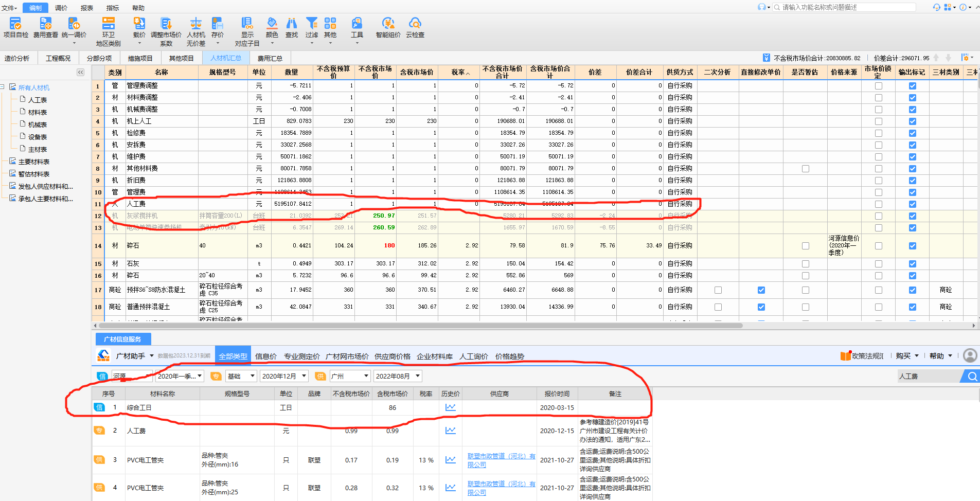Launch 智能组价 smart pricing
Screen dimensions: 980x501
[388, 27]
